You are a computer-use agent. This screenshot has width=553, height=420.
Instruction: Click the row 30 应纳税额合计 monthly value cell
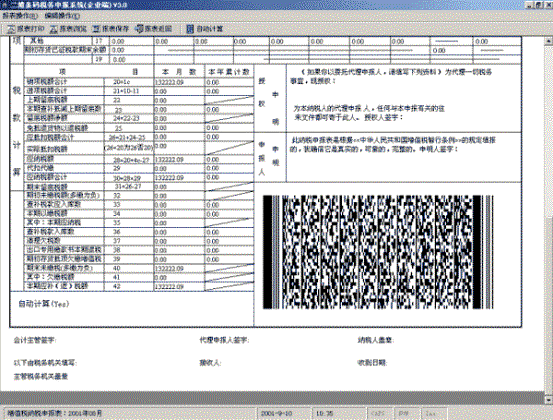click(179, 177)
